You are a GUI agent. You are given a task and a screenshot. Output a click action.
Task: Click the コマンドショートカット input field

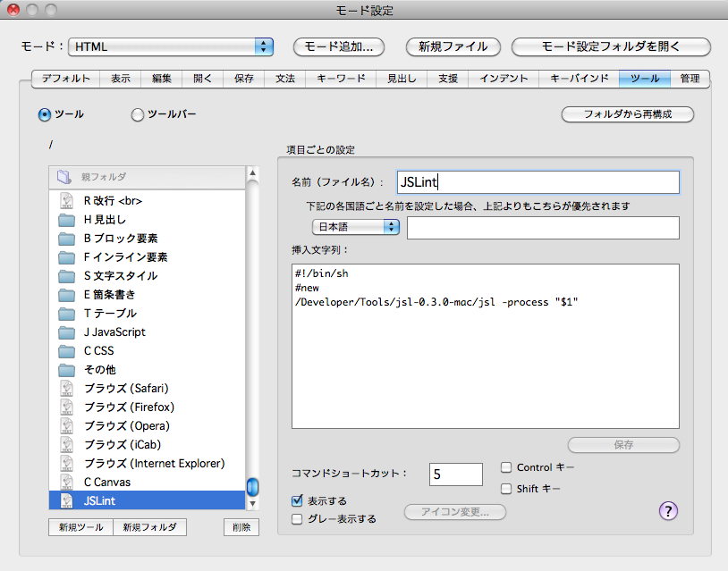tap(455, 474)
